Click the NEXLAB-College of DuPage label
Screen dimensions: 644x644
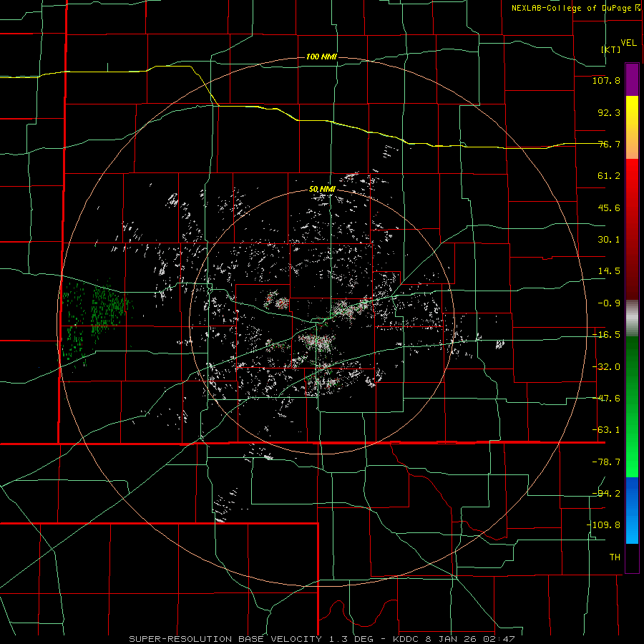pos(574,8)
